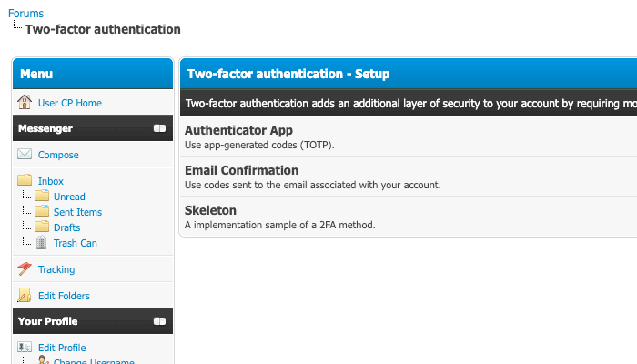Screen dimensions: 637x364
Task: Click the Unread folder icon
Action: [42, 197]
